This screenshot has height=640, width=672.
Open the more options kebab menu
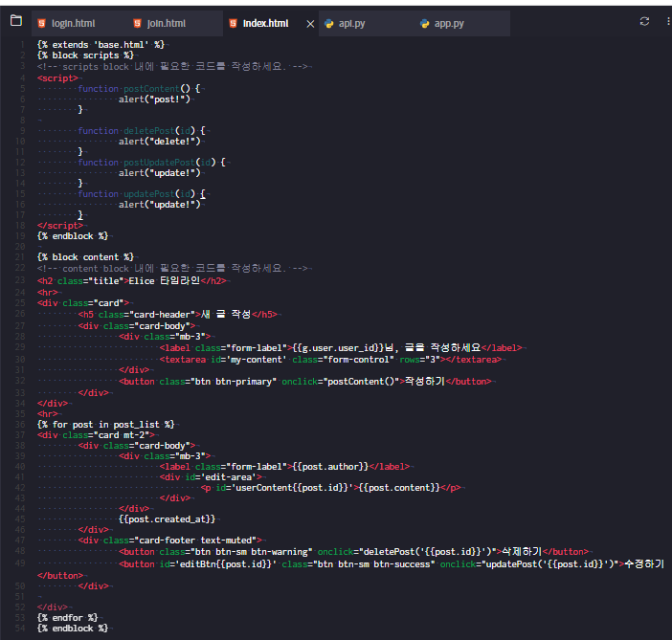[x=668, y=21]
